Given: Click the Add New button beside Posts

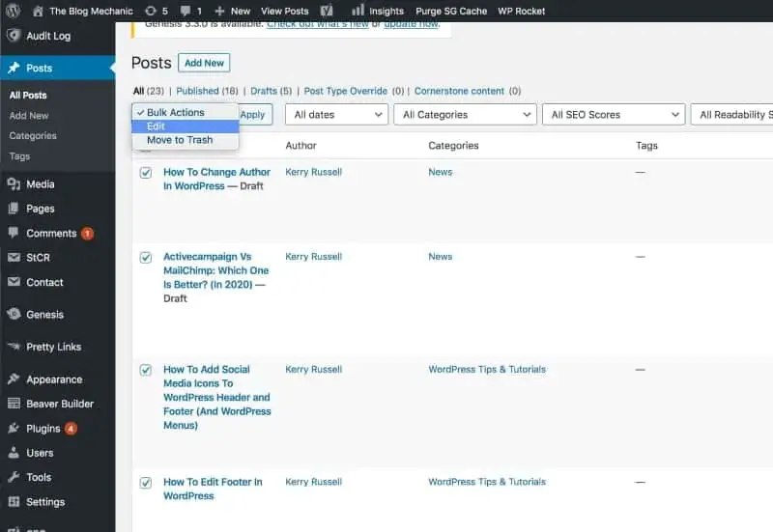Looking at the screenshot, I should coord(204,64).
